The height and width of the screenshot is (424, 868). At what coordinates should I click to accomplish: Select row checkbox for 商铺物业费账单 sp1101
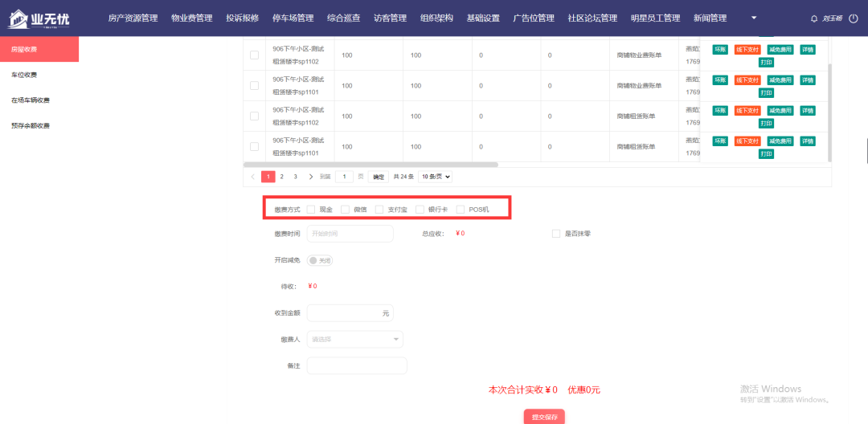click(254, 86)
